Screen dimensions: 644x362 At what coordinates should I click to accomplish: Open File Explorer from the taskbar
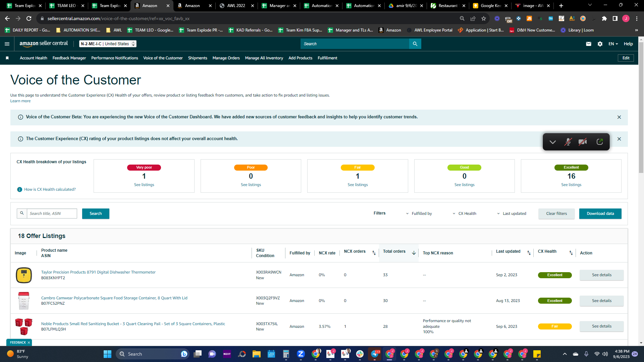257,354
